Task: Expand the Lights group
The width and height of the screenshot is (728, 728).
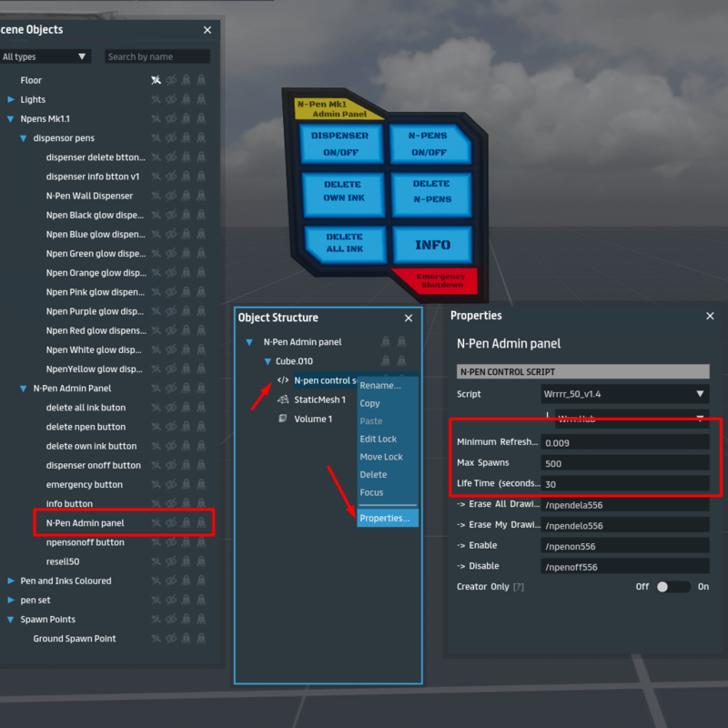Action: 11,99
